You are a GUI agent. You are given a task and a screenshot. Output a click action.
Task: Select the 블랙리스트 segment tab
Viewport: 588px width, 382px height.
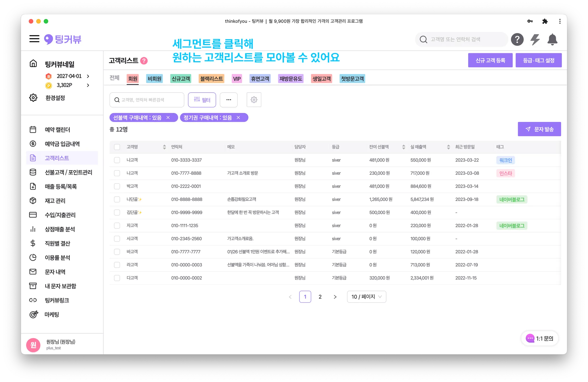(x=211, y=79)
